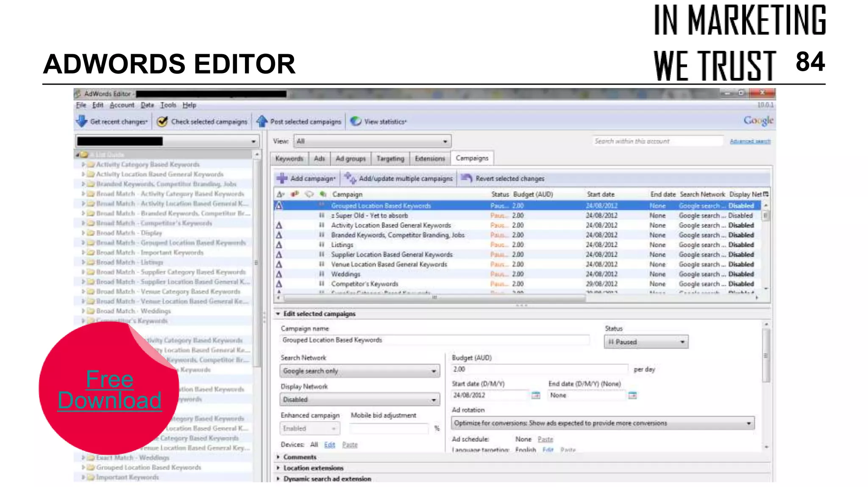Open the Tools menu
Viewport: 868px width, 487px height.
coord(168,105)
